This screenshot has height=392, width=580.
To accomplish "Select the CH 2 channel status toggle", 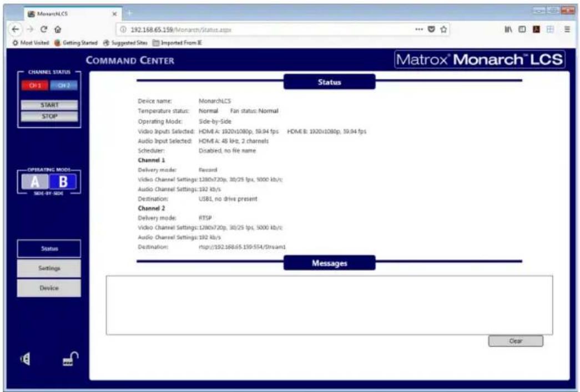I will point(64,85).
